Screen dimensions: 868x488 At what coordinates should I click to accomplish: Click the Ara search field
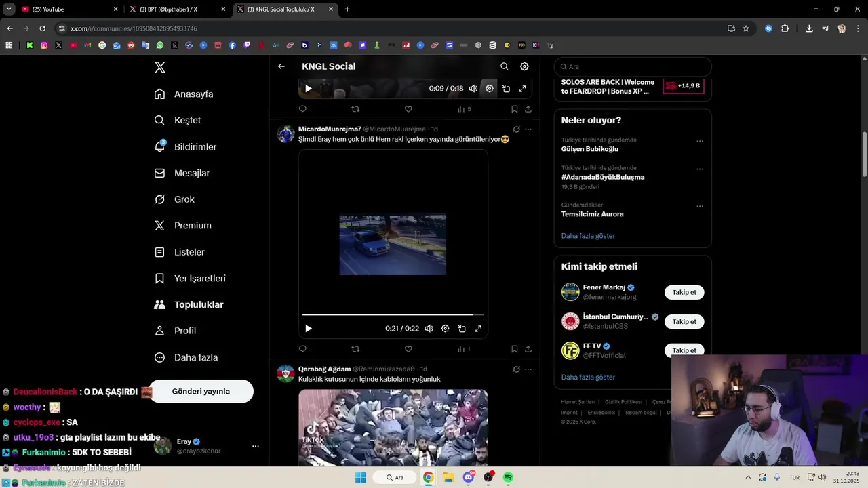coord(633,67)
